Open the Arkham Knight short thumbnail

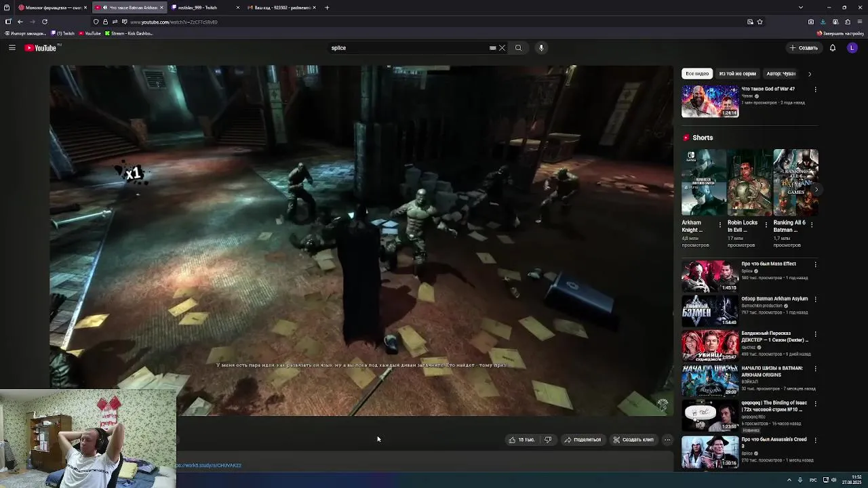704,182
